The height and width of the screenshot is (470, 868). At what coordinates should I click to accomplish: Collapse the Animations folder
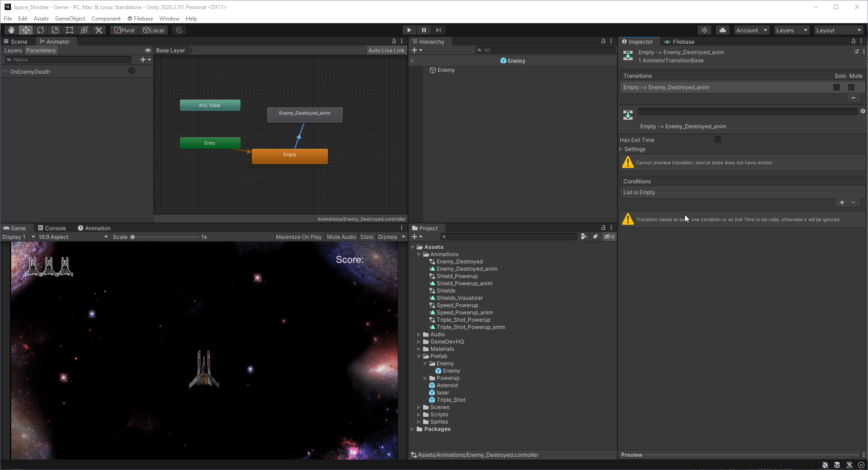click(419, 254)
